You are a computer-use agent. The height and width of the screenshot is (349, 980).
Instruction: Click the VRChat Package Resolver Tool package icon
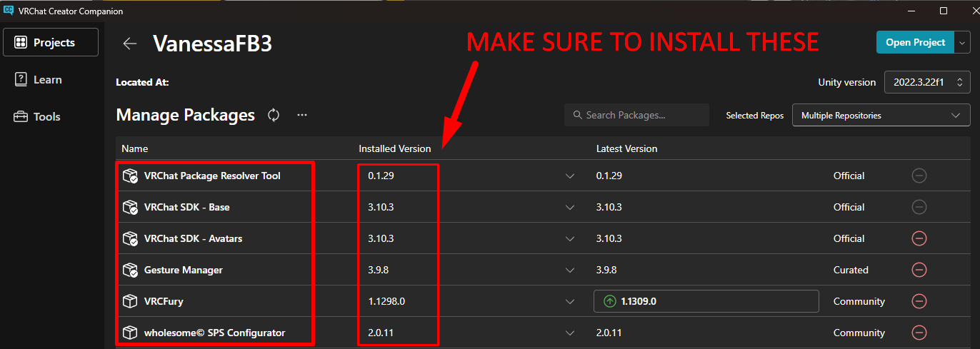130,176
